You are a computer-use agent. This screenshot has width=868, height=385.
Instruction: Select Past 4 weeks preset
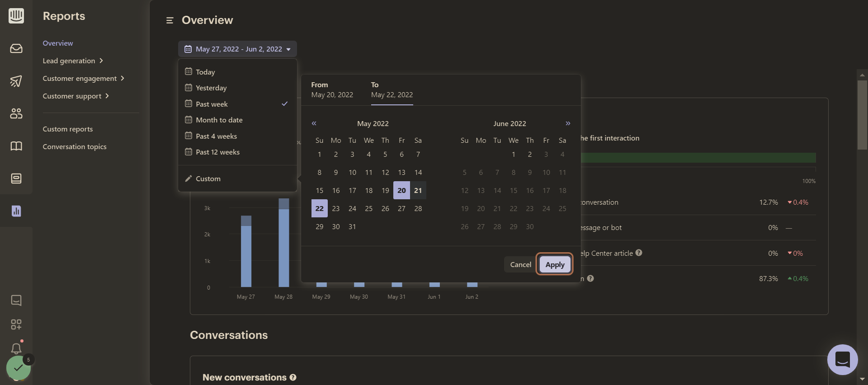point(237,136)
